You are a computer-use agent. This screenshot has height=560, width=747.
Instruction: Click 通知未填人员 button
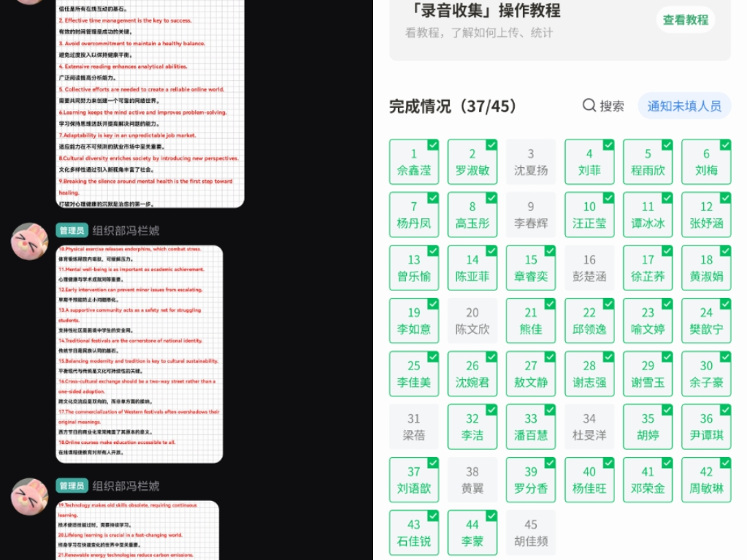pos(684,106)
